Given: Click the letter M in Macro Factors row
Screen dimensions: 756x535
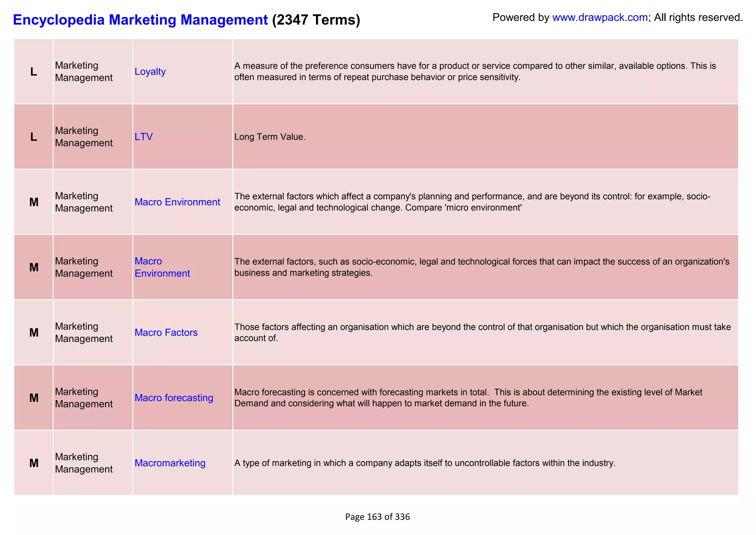Looking at the screenshot, I should click(x=34, y=333).
